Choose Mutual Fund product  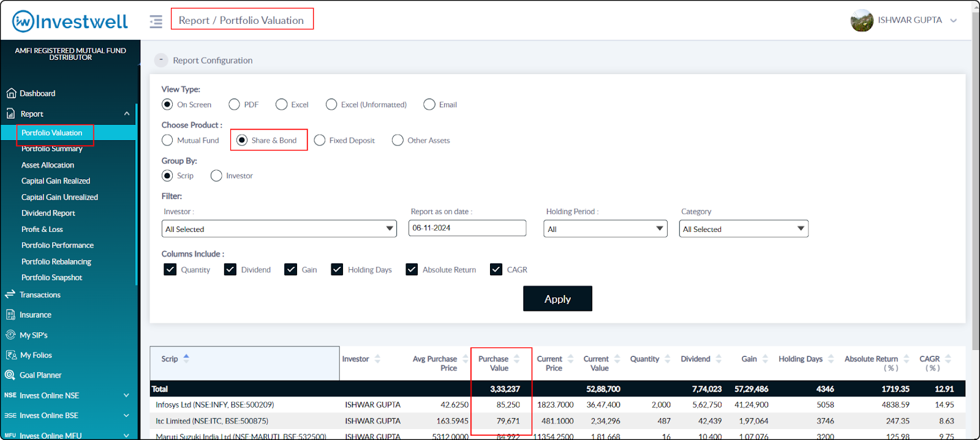(x=167, y=140)
